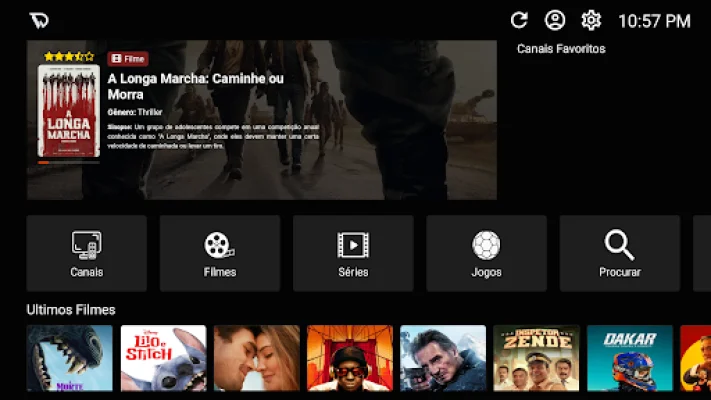Open Séries video tile

(x=353, y=253)
